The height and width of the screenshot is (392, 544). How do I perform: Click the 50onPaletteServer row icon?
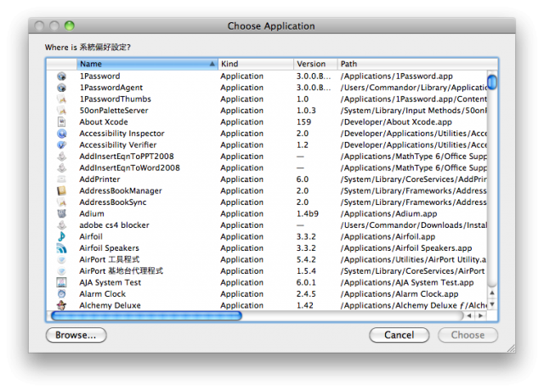[x=62, y=111]
